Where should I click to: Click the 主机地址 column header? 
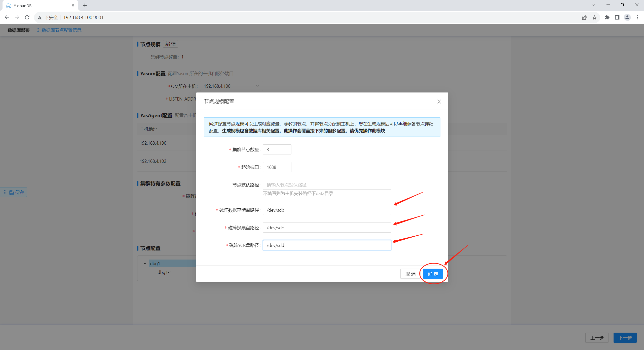(148, 129)
